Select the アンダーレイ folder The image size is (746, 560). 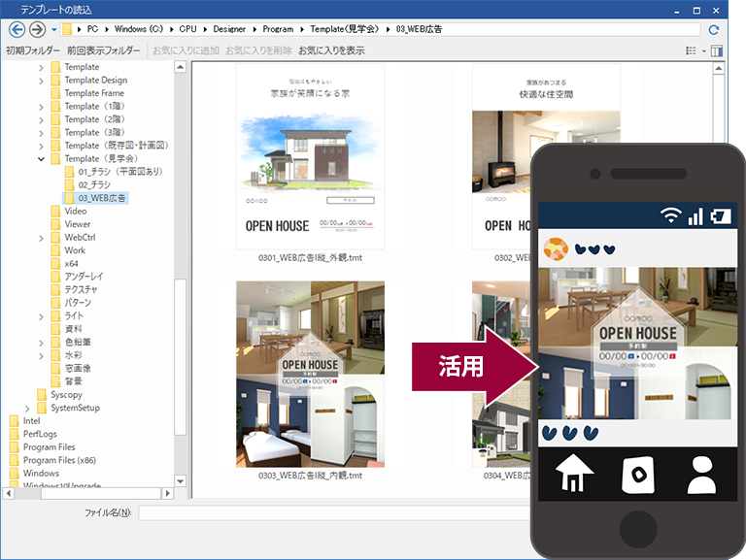click(77, 277)
